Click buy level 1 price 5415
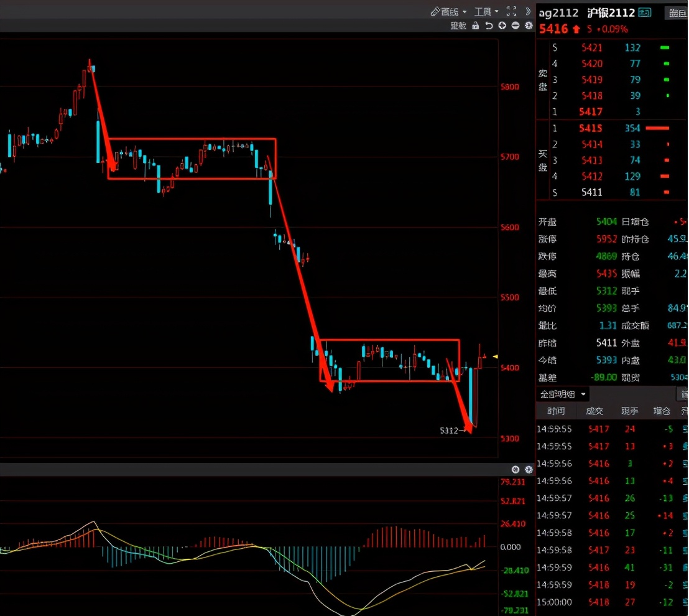 coord(591,128)
